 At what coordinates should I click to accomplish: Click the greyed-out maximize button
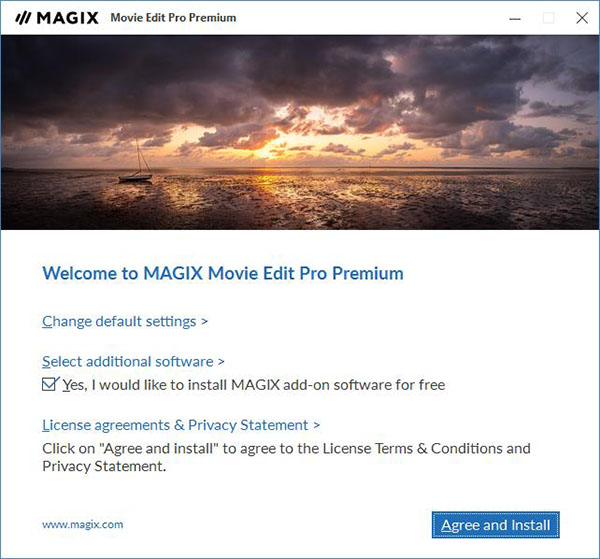click(548, 18)
